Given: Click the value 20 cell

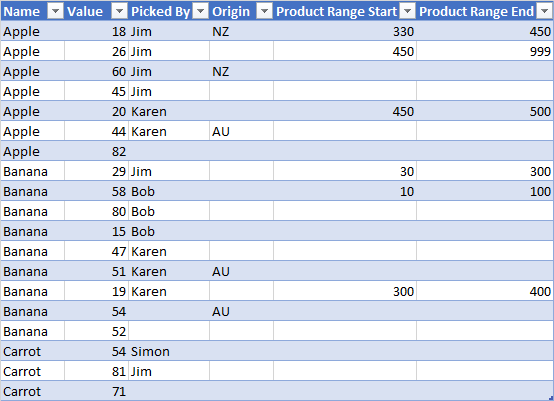Looking at the screenshot, I should [x=96, y=112].
